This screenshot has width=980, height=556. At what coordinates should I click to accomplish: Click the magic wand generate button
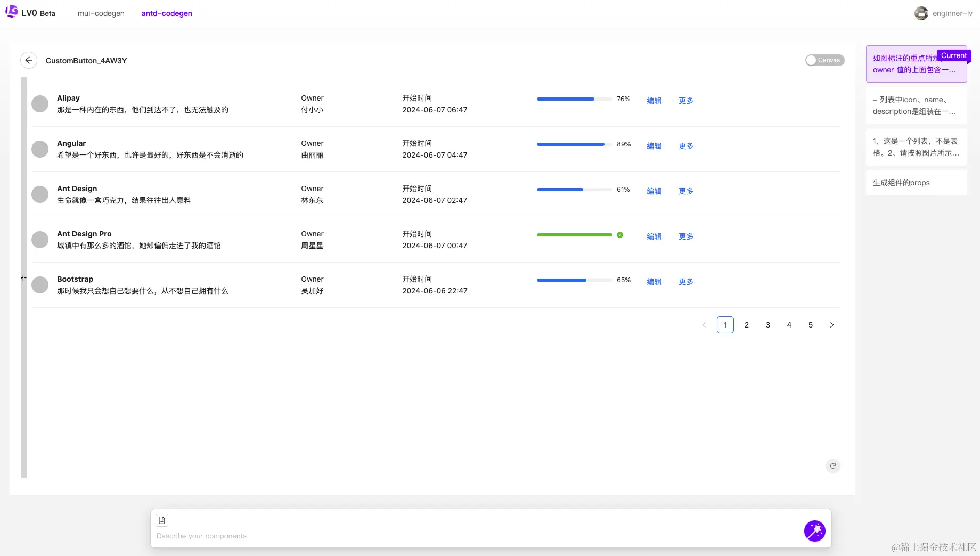(814, 530)
